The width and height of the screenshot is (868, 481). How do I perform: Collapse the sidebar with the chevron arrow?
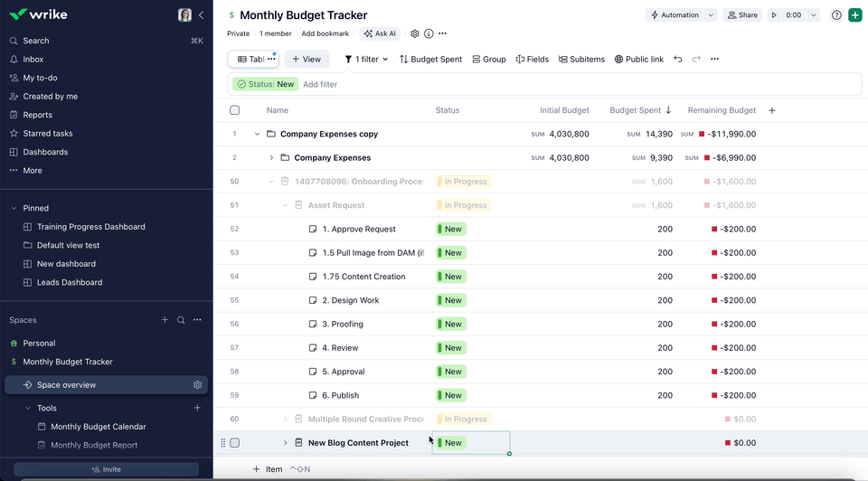(201, 15)
